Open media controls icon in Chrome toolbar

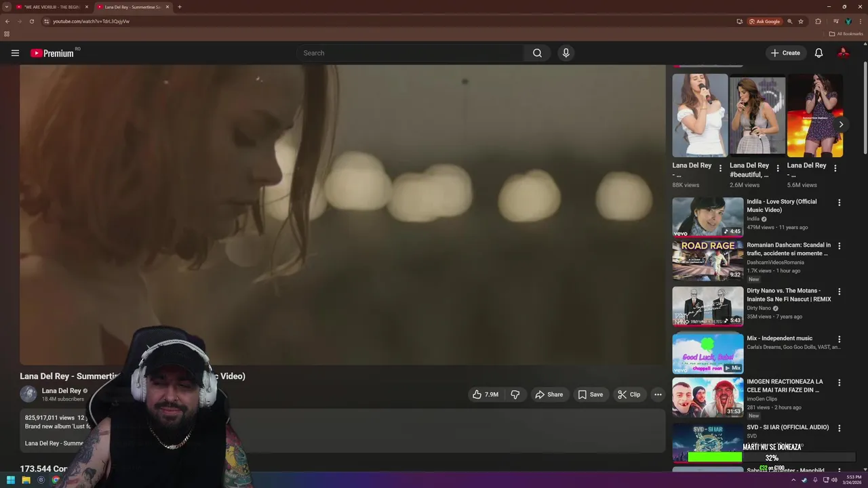(835, 21)
